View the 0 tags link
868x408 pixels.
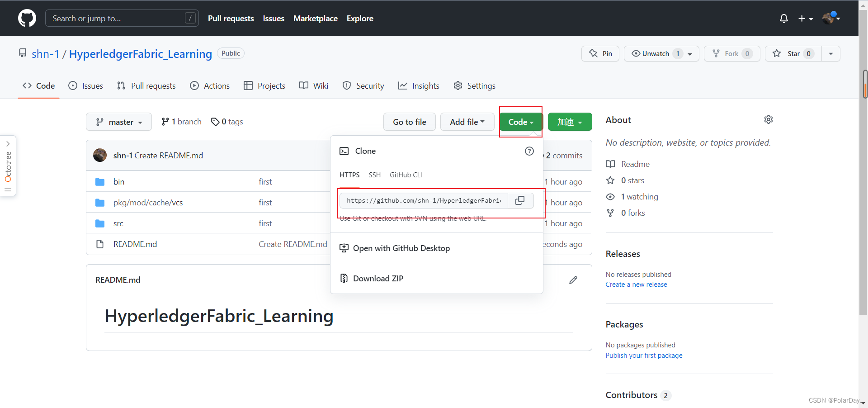(x=227, y=122)
